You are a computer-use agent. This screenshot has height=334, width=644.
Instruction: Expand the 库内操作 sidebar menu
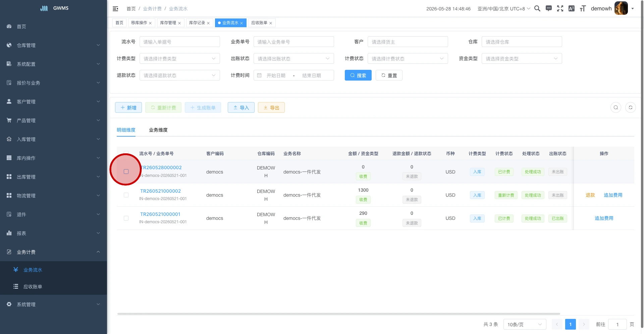[x=53, y=158]
